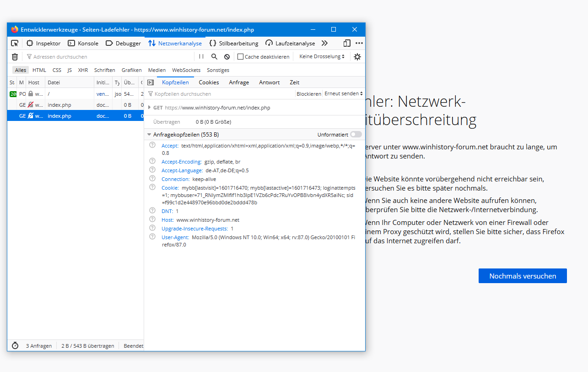Screen dimensions: 588x372
Task: Switch to the Cookies tab
Action: pos(209,82)
